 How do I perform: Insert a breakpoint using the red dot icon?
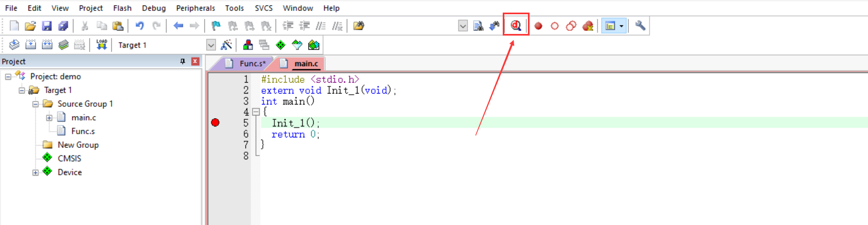coord(538,26)
